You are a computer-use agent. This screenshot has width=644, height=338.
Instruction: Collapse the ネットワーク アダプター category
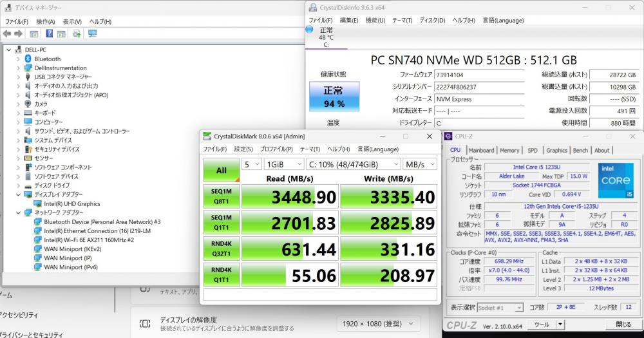[18, 212]
